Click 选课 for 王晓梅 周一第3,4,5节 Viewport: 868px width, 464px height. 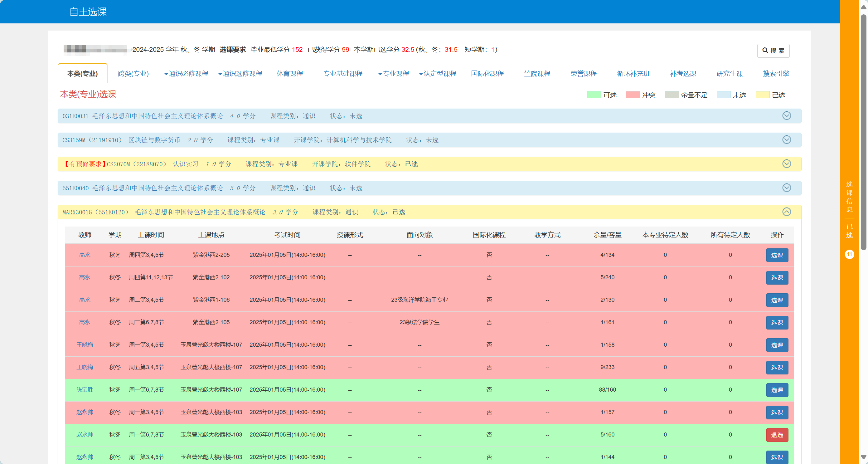coord(777,345)
